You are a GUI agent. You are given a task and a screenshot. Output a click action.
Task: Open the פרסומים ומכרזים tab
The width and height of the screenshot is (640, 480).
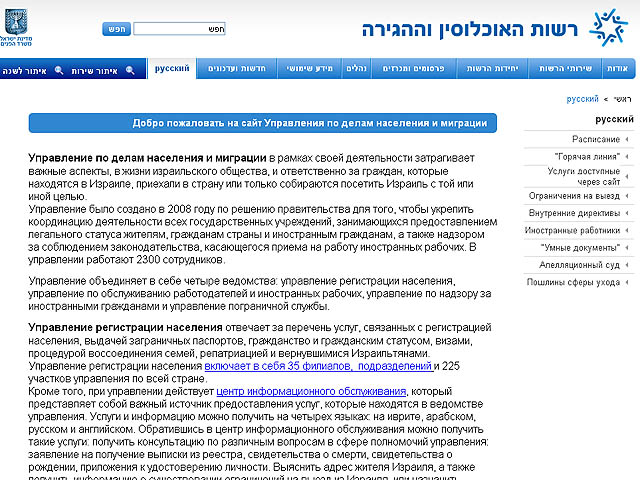413,68
